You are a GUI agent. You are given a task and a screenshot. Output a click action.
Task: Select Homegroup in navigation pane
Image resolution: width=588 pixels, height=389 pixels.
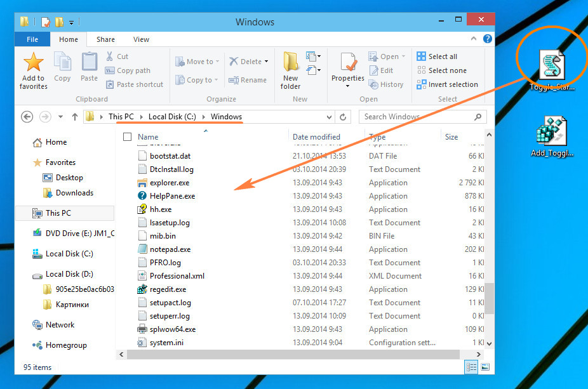[x=59, y=345]
